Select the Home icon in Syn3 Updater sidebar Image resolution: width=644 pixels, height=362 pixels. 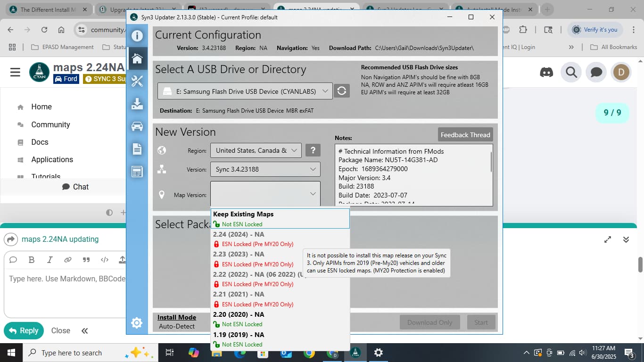[x=137, y=58]
